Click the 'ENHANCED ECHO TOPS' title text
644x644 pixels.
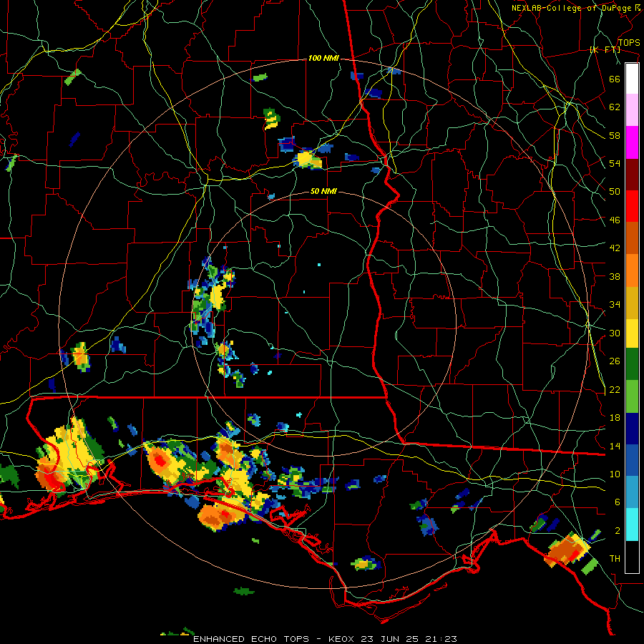pyautogui.click(x=251, y=639)
